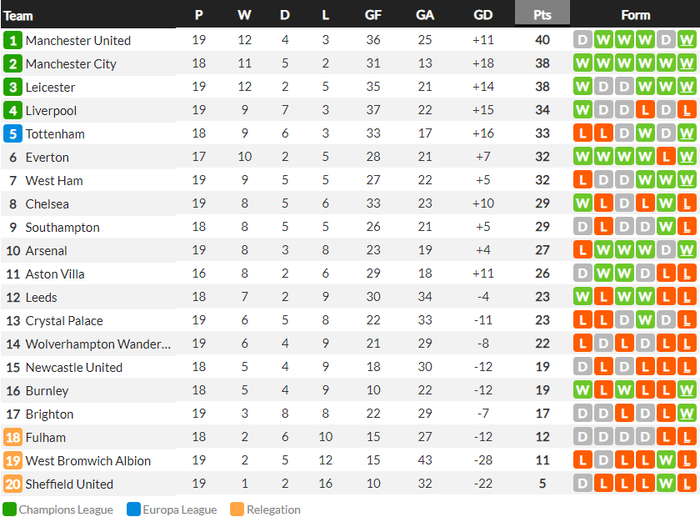Click Liverpool's green position 4 badge
This screenshot has width=700, height=522.
point(13,110)
